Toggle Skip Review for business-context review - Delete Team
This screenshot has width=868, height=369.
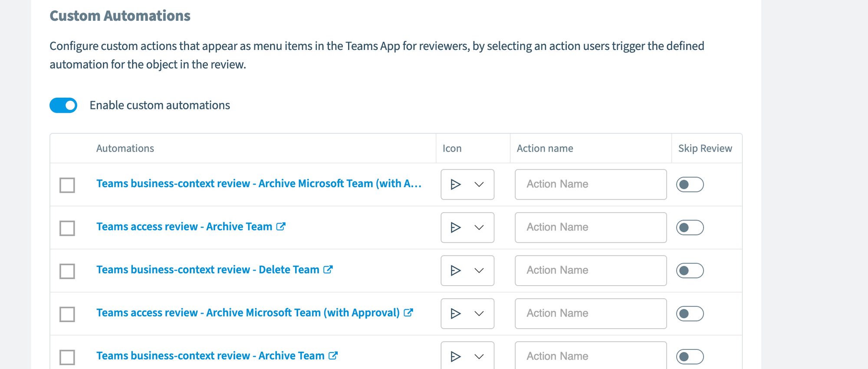[690, 270]
